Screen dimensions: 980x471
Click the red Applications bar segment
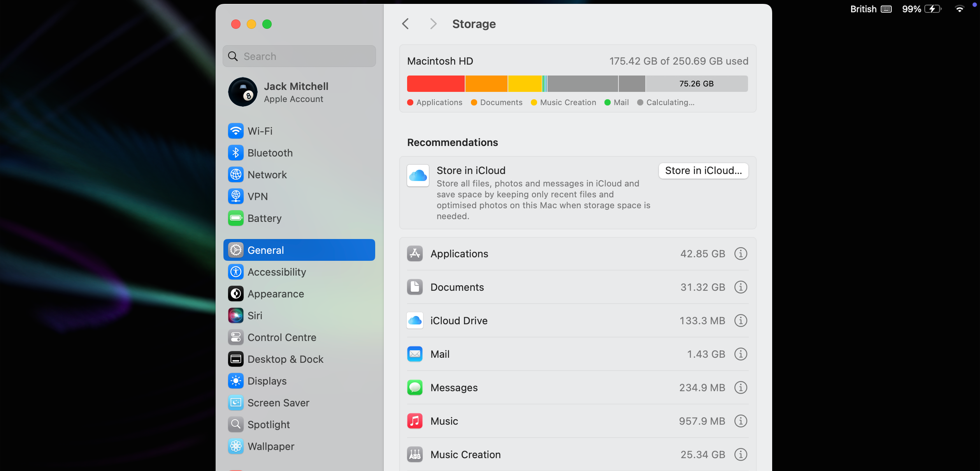[436, 84]
